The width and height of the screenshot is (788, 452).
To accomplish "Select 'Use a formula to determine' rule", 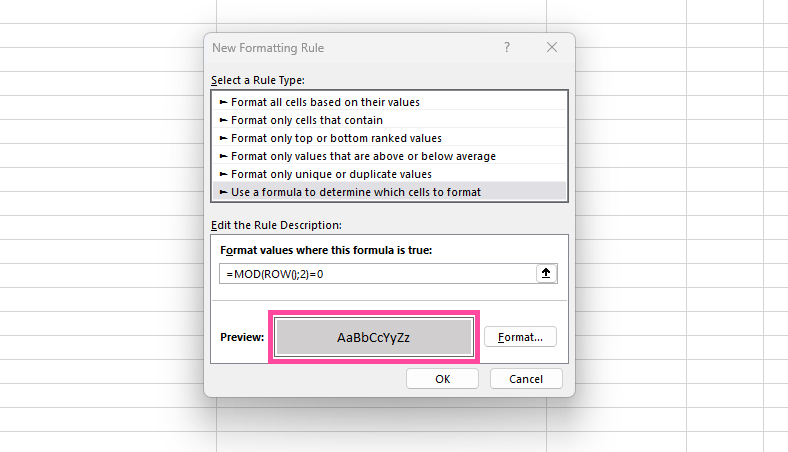I will click(355, 192).
